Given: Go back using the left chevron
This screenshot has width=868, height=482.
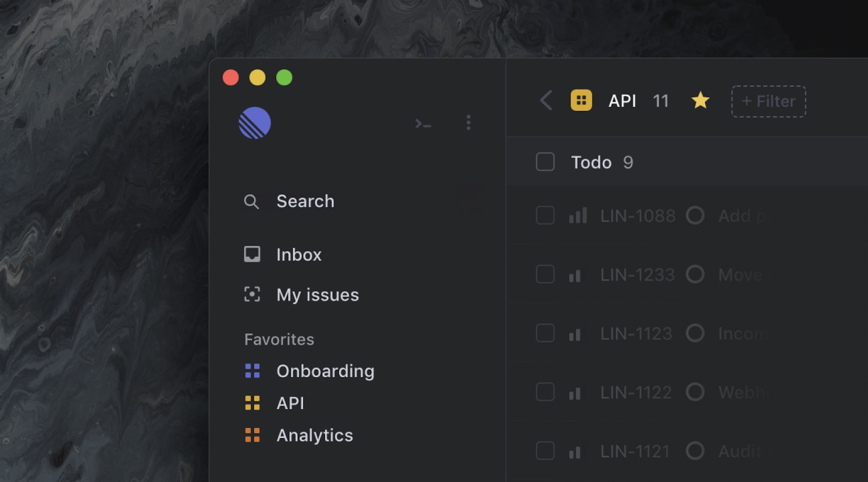Looking at the screenshot, I should [x=546, y=100].
